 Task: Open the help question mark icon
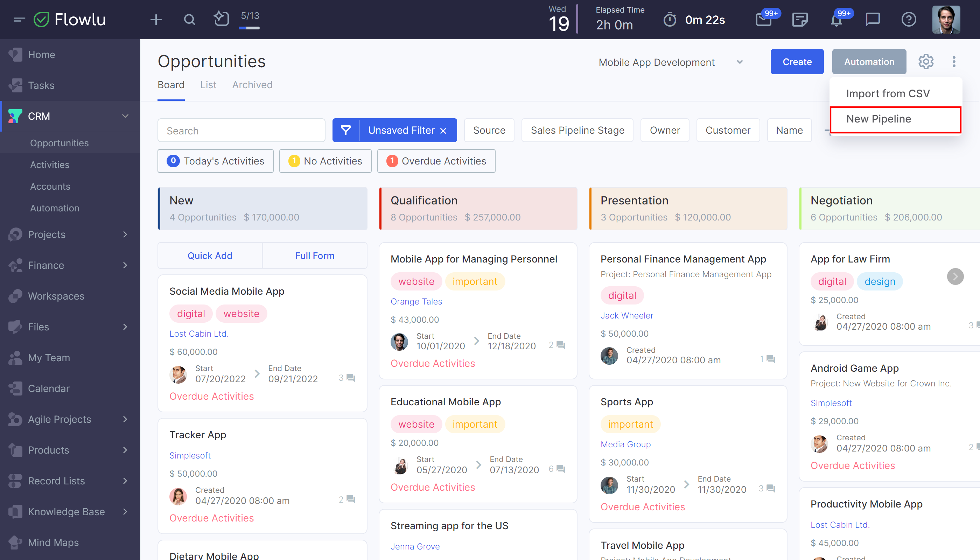909,19
